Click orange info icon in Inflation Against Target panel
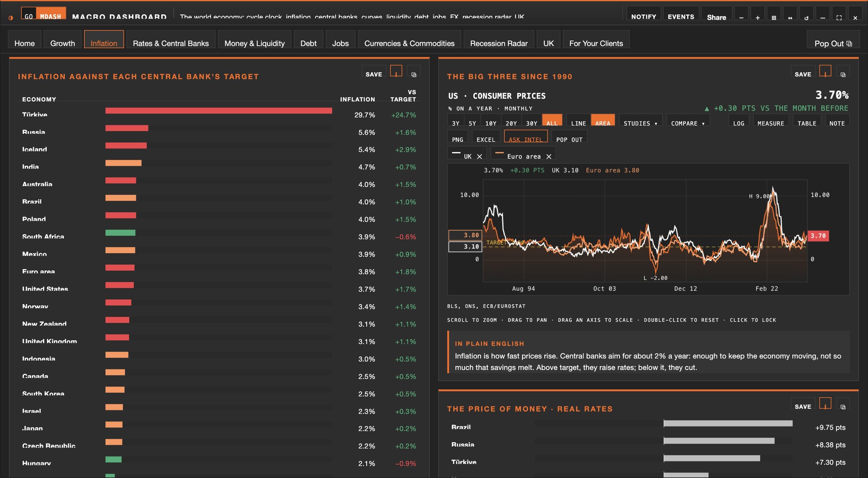Image resolution: width=868 pixels, height=478 pixels. click(396, 71)
